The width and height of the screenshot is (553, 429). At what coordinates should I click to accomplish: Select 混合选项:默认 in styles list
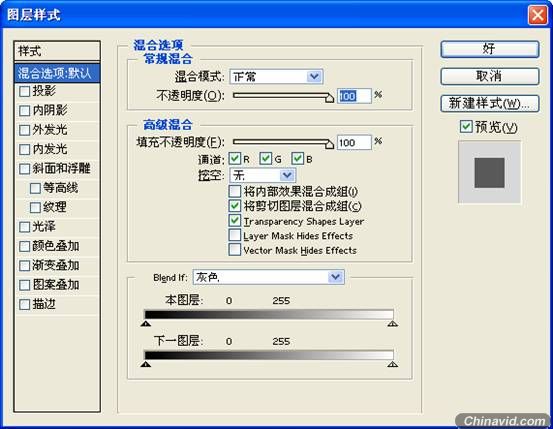(x=57, y=73)
